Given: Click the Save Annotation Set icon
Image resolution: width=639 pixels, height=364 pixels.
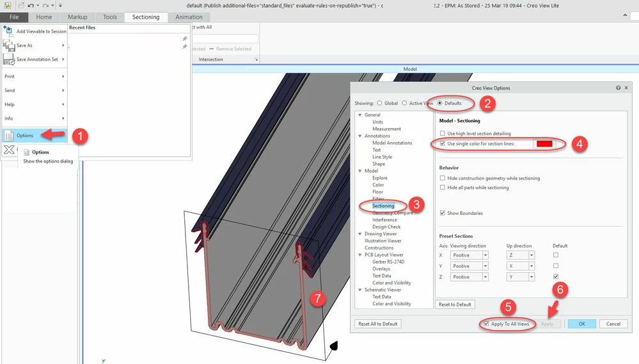Looking at the screenshot, I should click(8, 59).
